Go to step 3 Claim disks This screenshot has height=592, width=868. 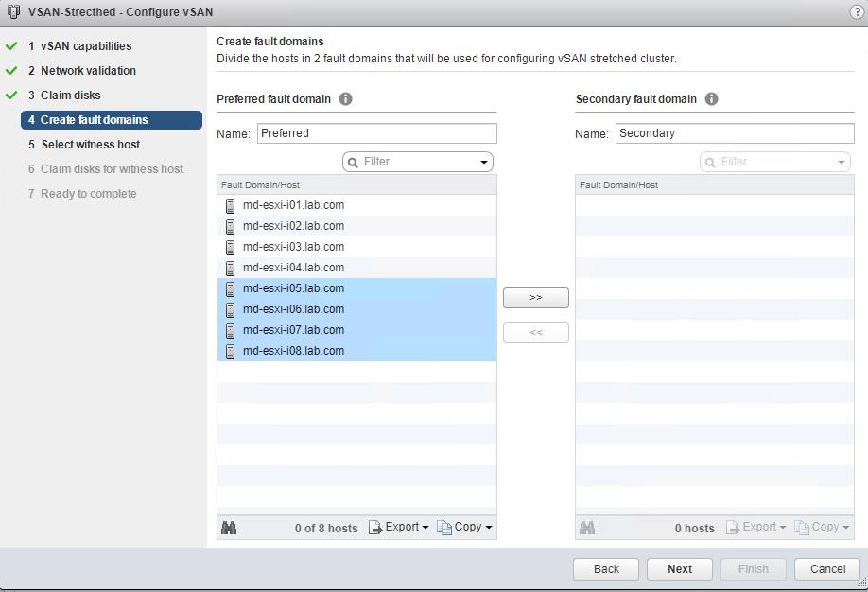(x=64, y=96)
